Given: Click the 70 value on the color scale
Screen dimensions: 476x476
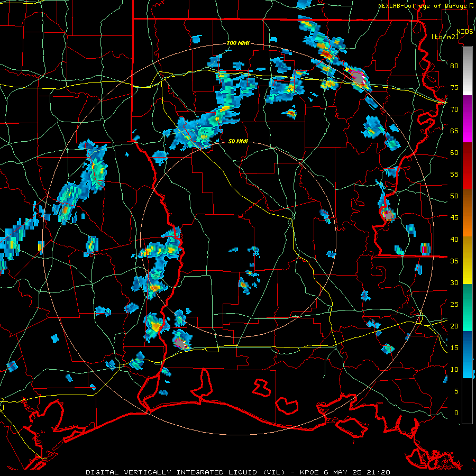Looking at the screenshot, I should [x=454, y=109].
